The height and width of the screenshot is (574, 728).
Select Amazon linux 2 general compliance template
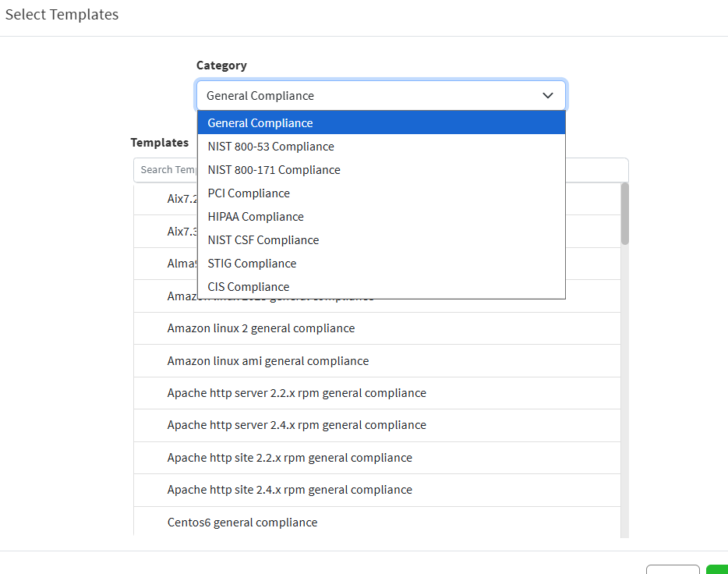pos(261,328)
